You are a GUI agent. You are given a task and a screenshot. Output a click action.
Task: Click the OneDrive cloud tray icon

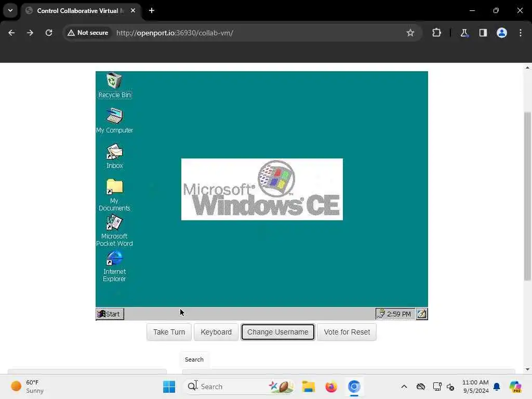point(421,387)
